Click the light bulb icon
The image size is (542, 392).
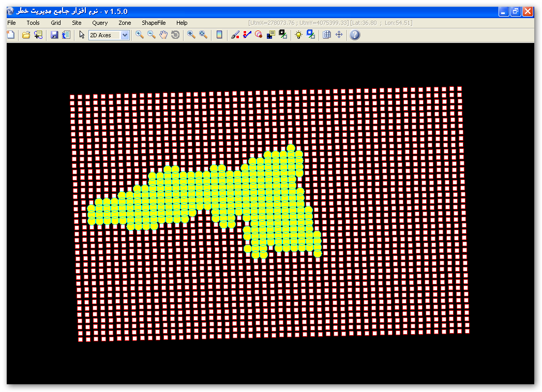(298, 35)
